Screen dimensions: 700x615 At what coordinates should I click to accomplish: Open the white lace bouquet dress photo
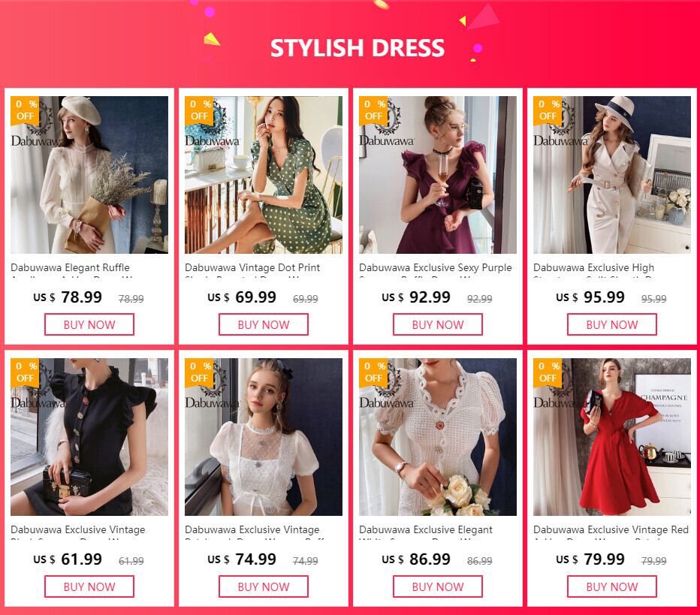[437, 437]
